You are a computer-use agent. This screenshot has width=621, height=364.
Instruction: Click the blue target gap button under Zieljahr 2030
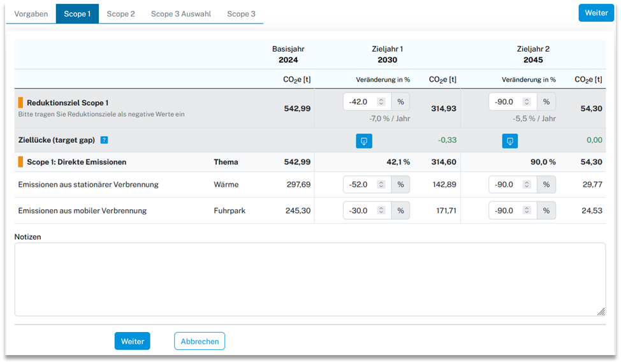click(363, 141)
